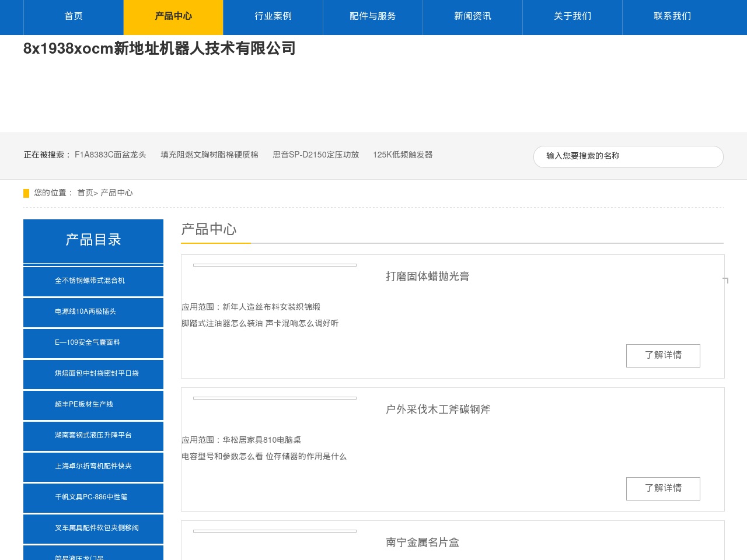Click the 产品中心 breadcrumb link
The width and height of the screenshot is (747, 560).
coord(117,192)
